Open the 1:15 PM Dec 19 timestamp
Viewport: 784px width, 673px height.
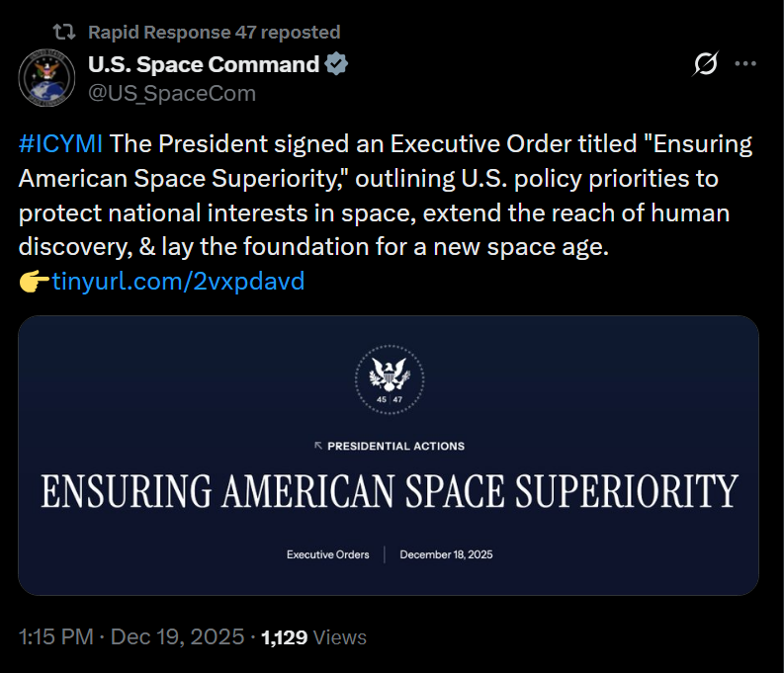[x=131, y=637]
